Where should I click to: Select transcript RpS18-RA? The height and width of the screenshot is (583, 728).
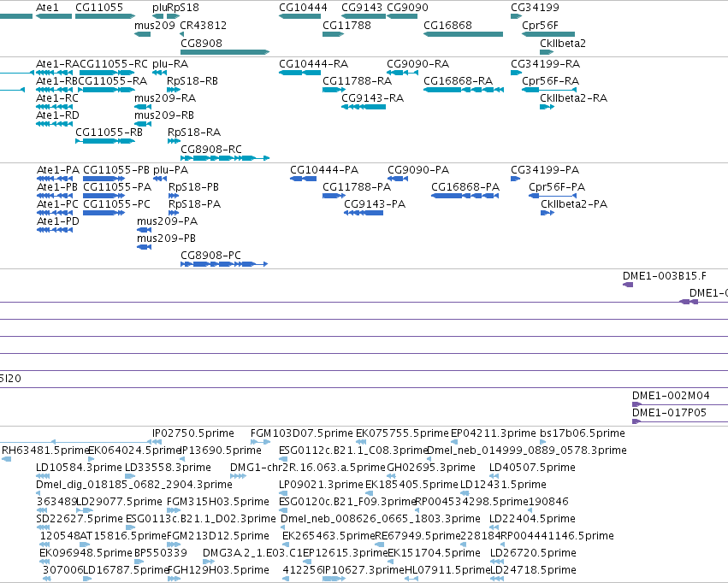click(x=175, y=141)
